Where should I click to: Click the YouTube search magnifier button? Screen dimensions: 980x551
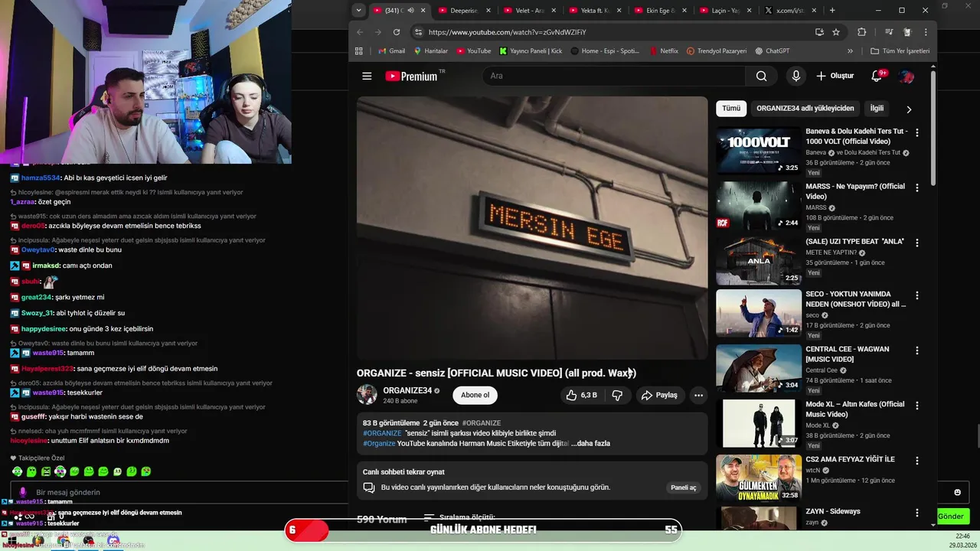[761, 76]
